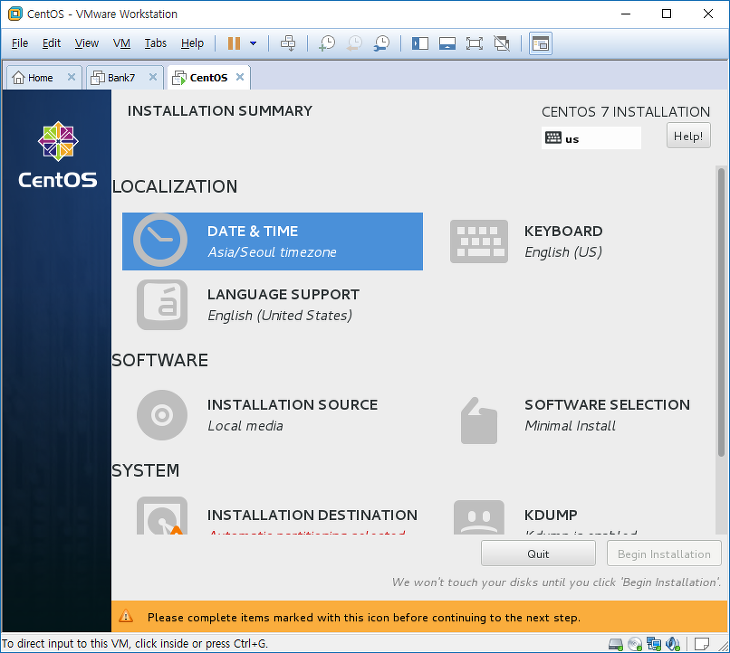Pause the virtual machine
The height and width of the screenshot is (653, 730).
click(234, 43)
